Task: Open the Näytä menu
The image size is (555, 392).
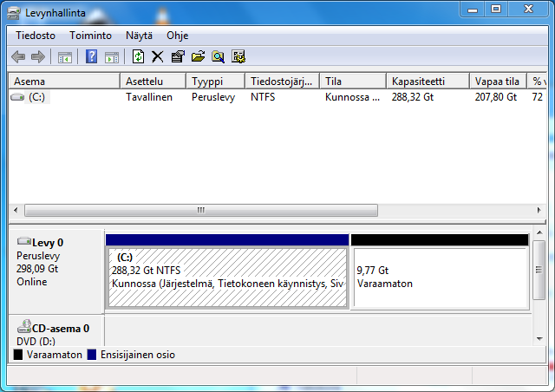Action: pyautogui.click(x=139, y=36)
